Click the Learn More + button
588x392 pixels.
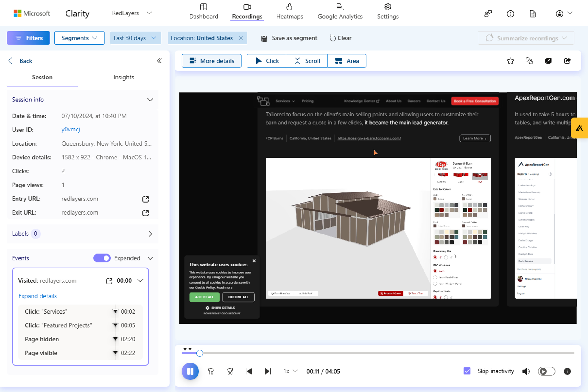(x=475, y=138)
